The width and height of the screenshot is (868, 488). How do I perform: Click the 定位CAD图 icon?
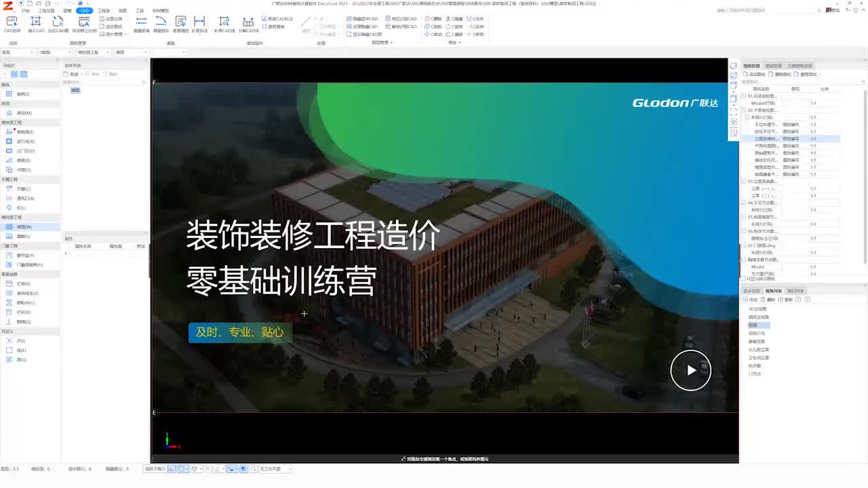58,25
